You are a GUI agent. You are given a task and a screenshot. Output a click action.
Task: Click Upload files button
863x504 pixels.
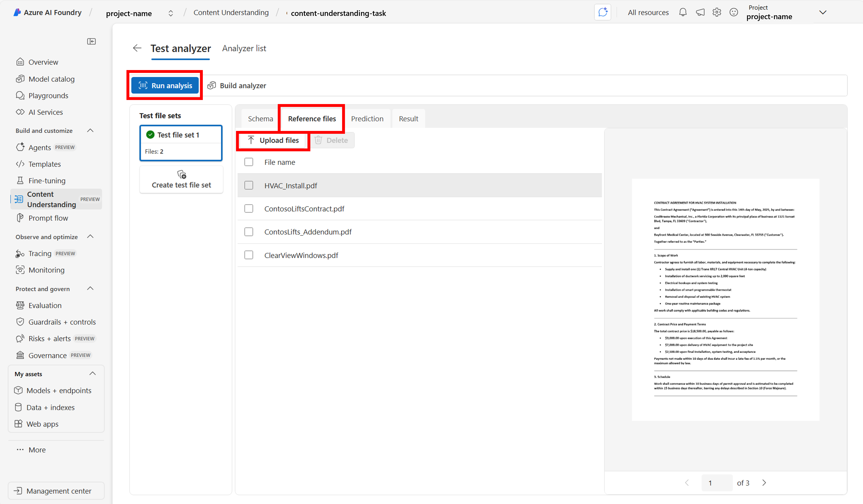coord(273,140)
